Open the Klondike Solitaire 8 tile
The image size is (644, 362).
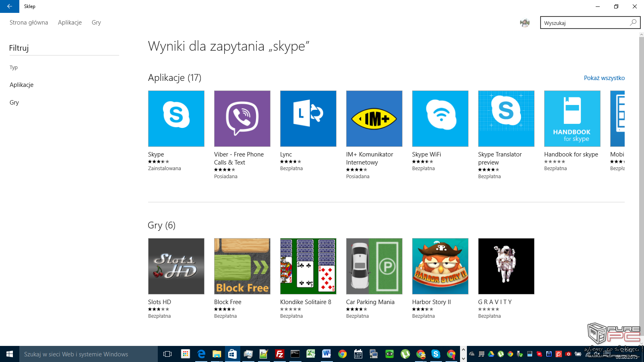click(x=308, y=266)
